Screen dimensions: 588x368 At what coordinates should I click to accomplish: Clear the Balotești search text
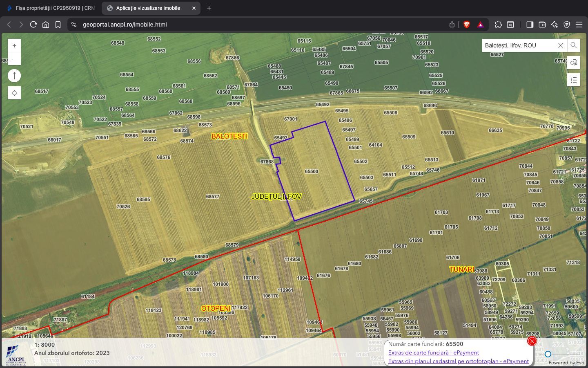(x=560, y=45)
